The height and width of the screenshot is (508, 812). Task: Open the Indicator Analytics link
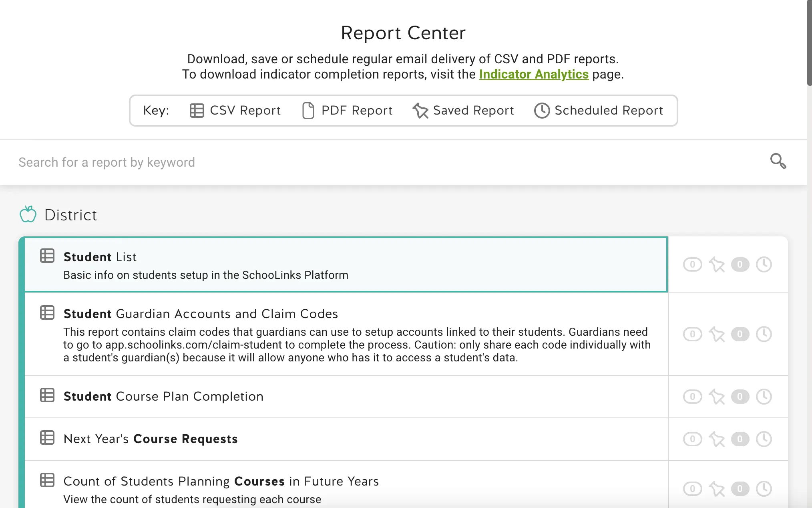534,74
